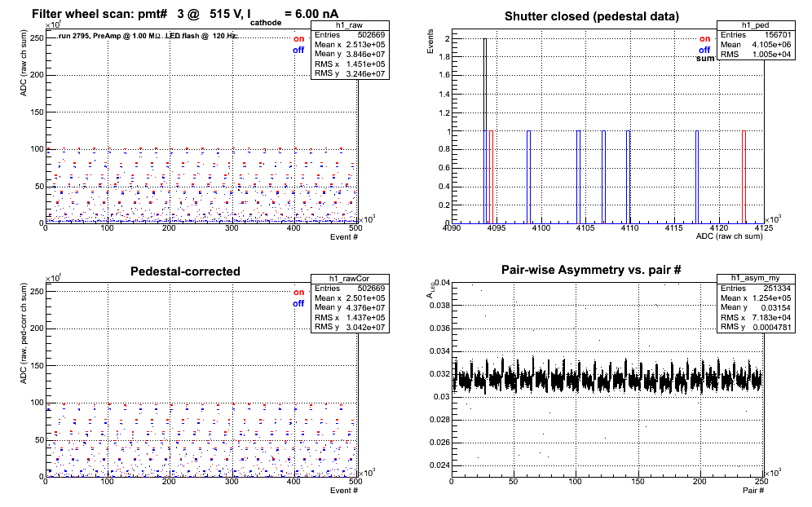Select the red 'on' legend in the Shutter closed plot
Image resolution: width=812 pixels, height=507 pixels.
[705, 39]
